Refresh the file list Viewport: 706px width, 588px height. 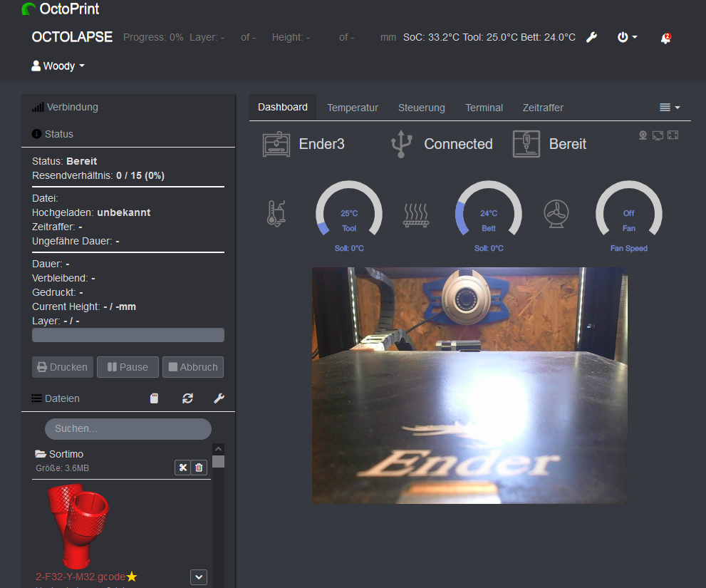188,398
